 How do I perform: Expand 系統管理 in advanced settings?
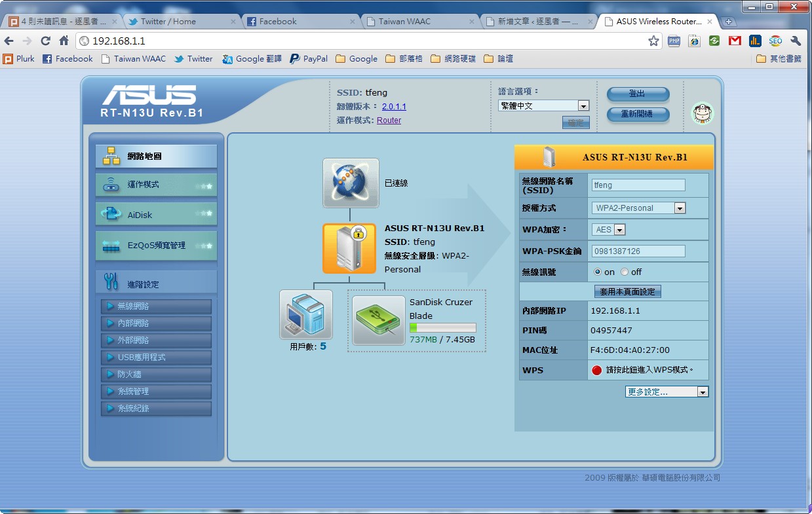click(156, 392)
